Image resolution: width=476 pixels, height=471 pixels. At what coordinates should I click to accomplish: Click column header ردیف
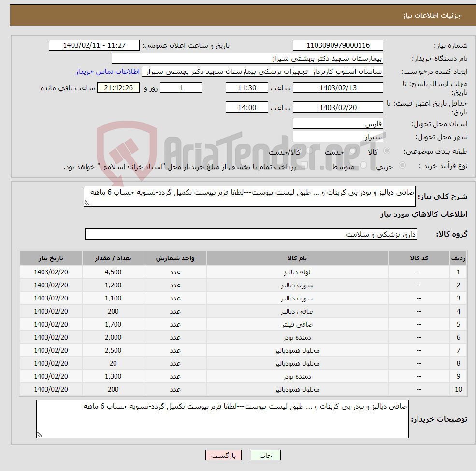coord(459,258)
